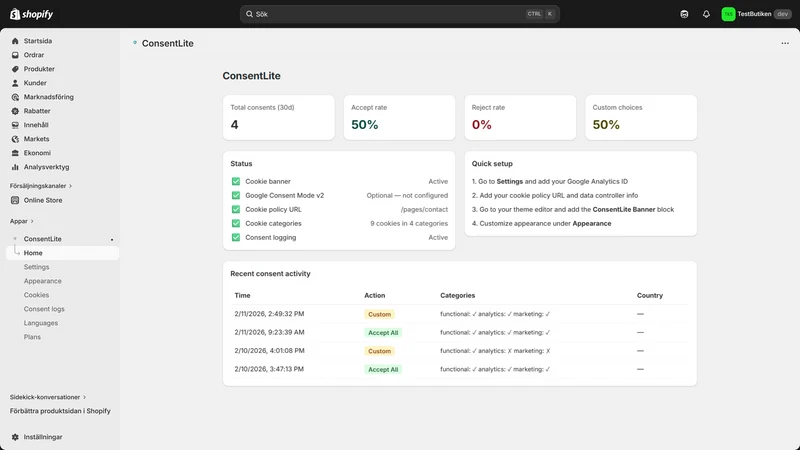This screenshot has height=450, width=800.
Task: Open the TestButiken account menu
Action: point(757,14)
